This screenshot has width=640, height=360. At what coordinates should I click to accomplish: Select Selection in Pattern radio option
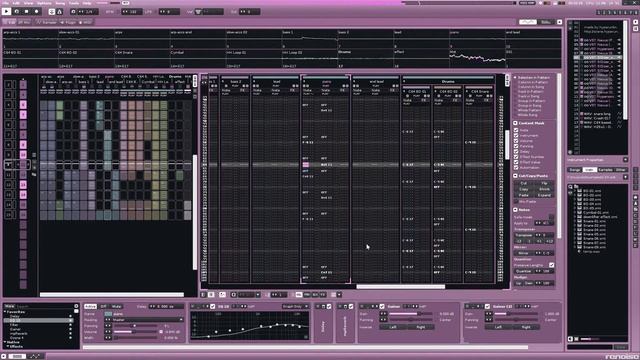click(532, 77)
